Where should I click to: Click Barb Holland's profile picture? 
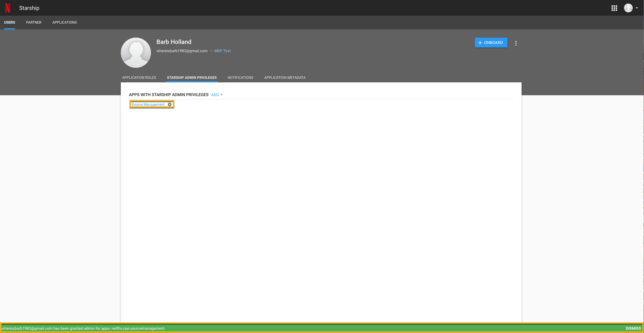coord(136,53)
